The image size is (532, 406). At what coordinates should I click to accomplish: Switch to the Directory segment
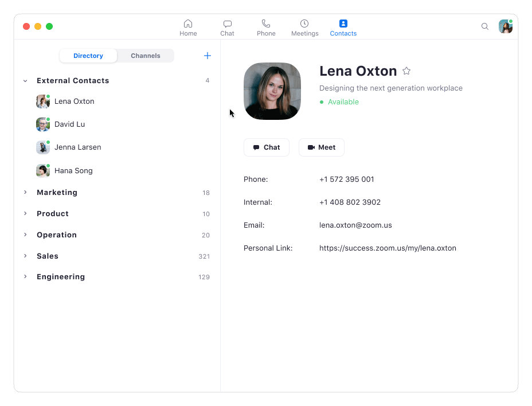[88, 56]
